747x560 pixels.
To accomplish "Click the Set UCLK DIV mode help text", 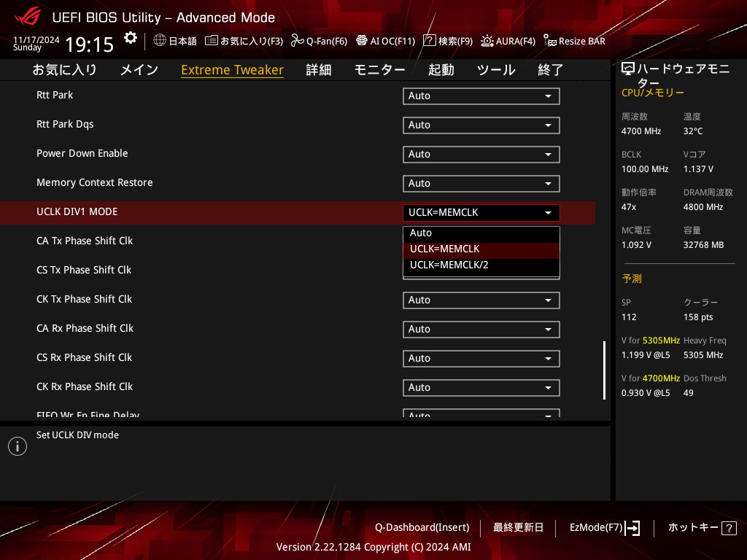I will 77,435.
